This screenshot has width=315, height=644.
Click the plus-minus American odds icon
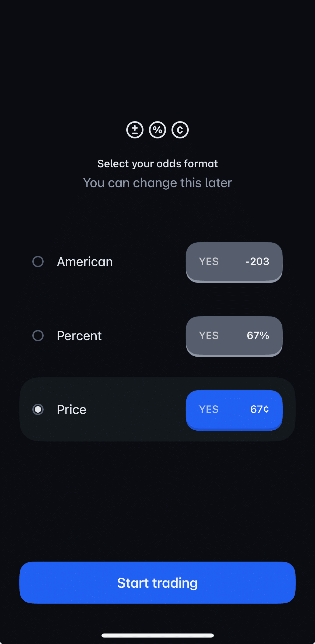(x=135, y=130)
